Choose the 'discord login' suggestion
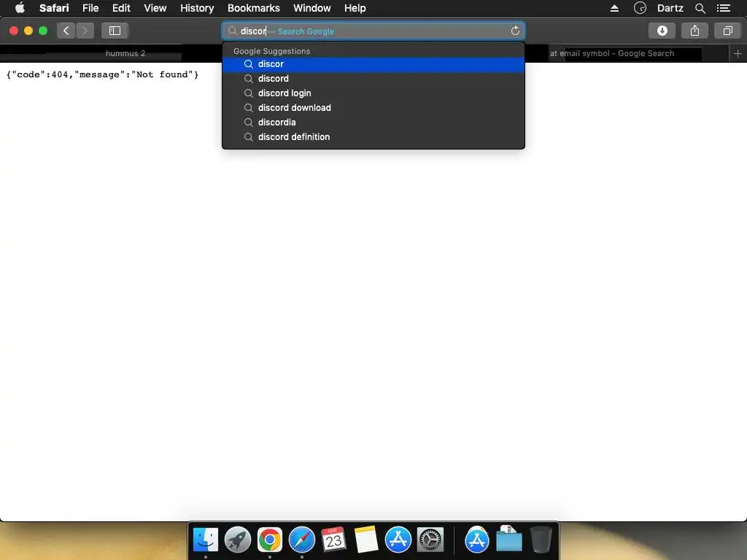The height and width of the screenshot is (560, 747). click(x=373, y=93)
